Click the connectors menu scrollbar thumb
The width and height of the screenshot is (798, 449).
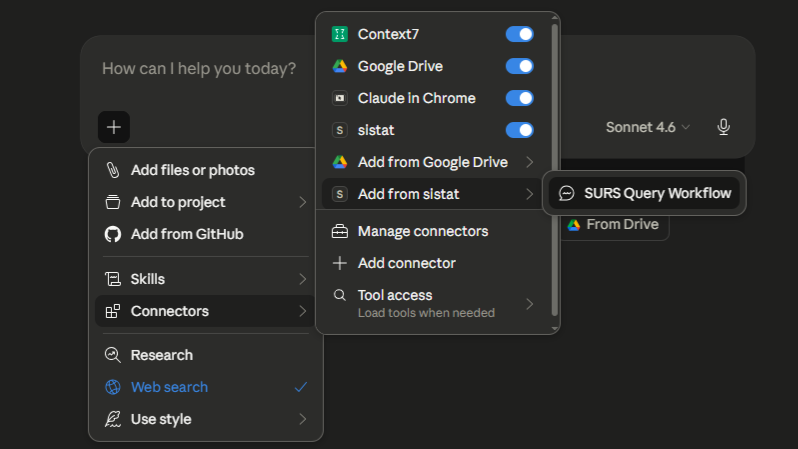point(555,171)
